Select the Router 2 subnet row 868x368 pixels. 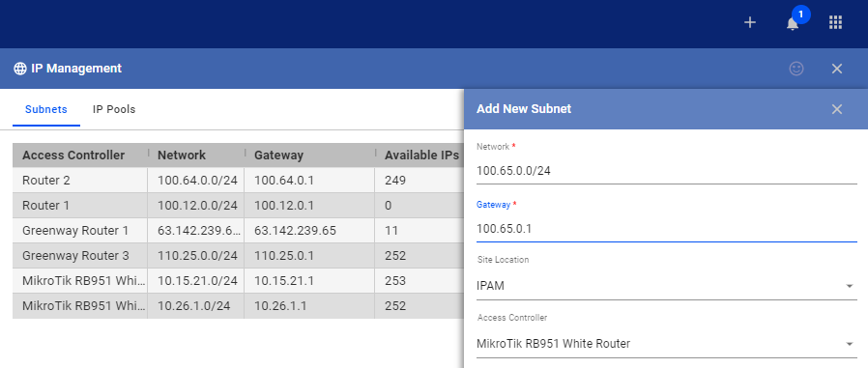(x=238, y=181)
